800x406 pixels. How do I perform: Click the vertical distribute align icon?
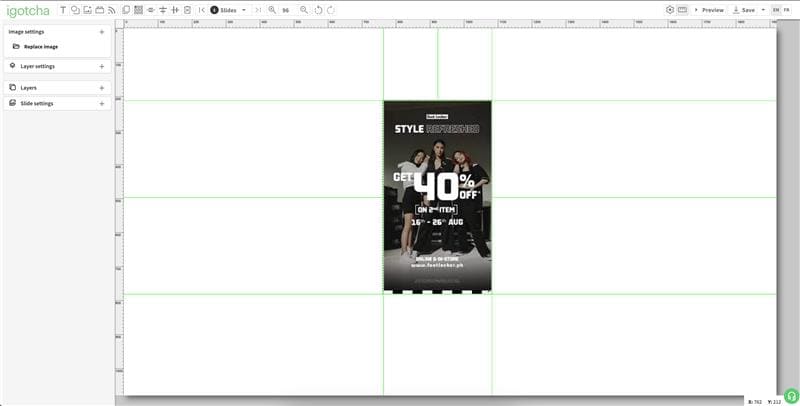point(163,10)
